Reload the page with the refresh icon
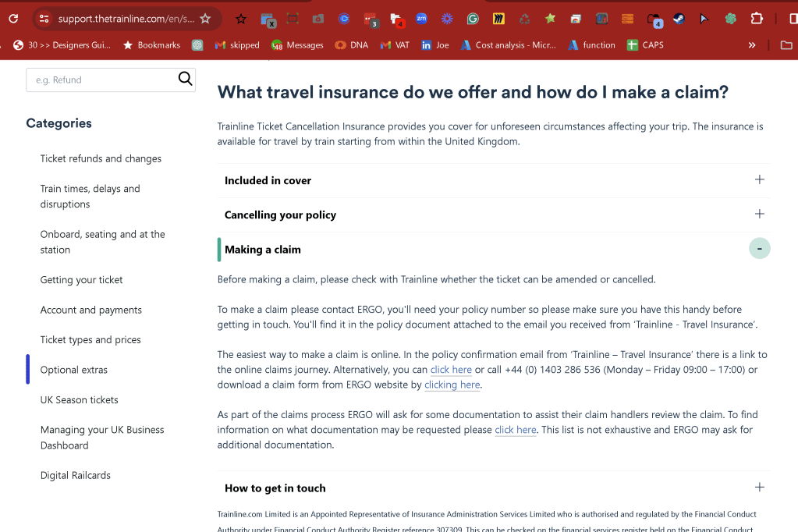Screen dimensions: 798x532 tap(14, 19)
